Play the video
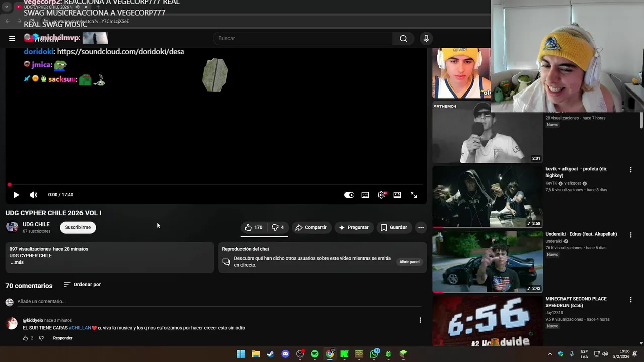This screenshot has width=644, height=362. coord(16,195)
